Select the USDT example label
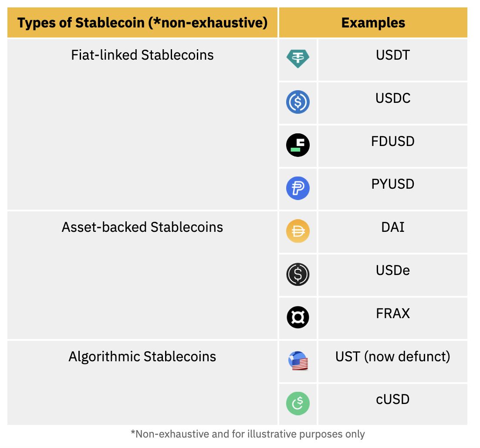This screenshot has height=448, width=480. [x=393, y=55]
